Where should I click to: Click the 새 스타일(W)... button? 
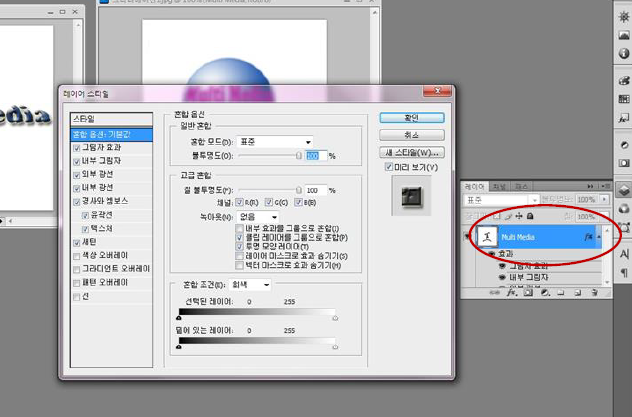tap(412, 152)
